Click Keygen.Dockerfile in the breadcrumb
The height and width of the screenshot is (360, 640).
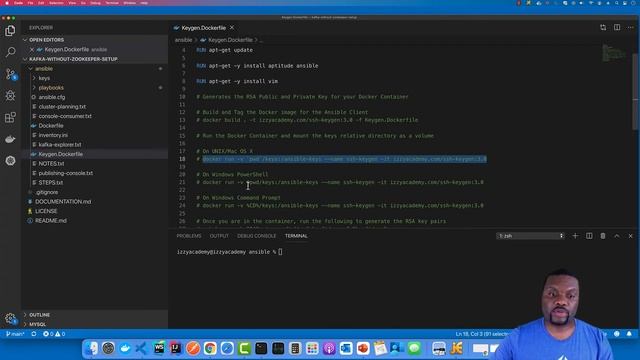tap(230, 40)
